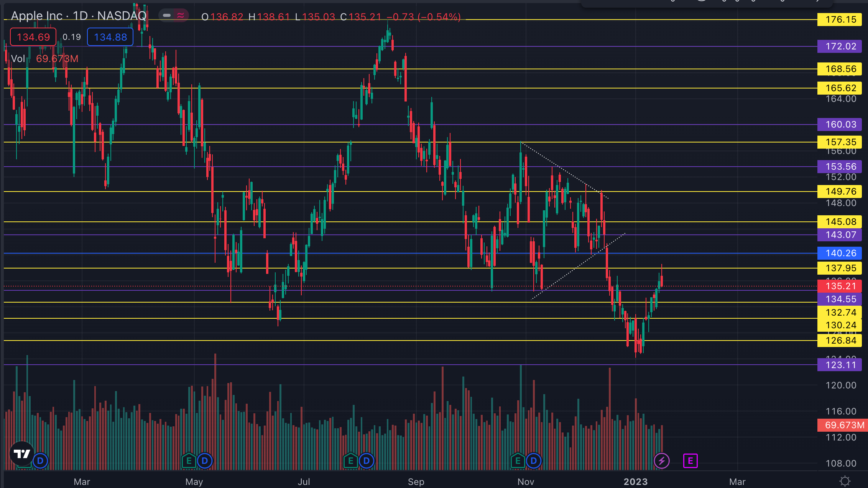868x488 pixels.
Task: Open the November earnings marker
Action: (518, 461)
